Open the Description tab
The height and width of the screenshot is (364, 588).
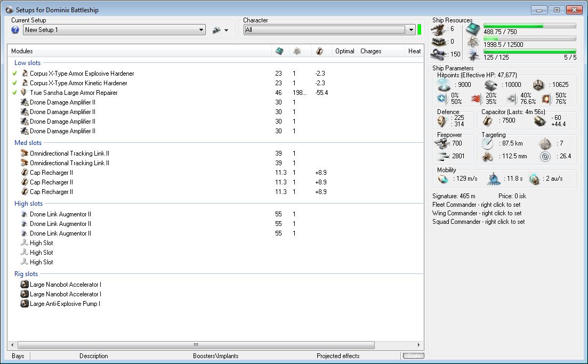click(94, 356)
